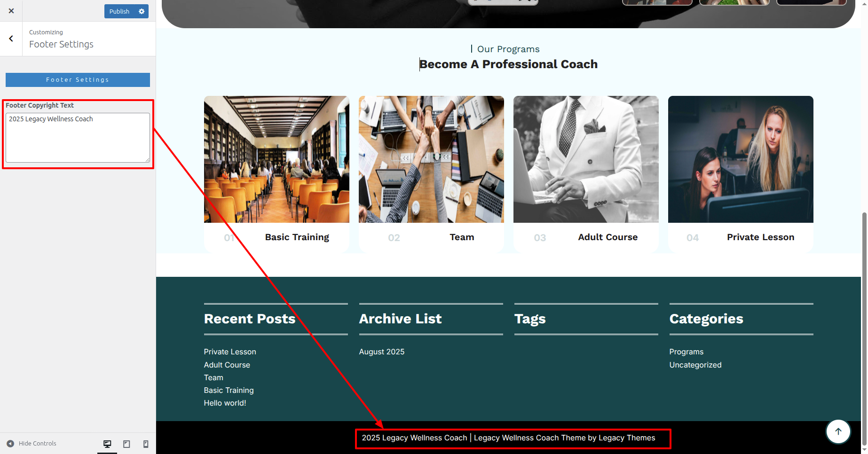Go back using the left chevron arrow

click(x=11, y=39)
